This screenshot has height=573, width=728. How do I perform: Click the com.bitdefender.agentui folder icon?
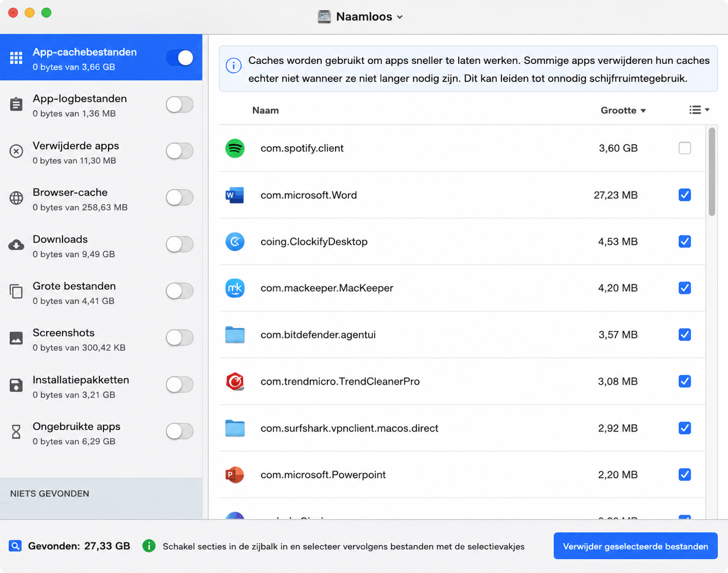pos(235,335)
